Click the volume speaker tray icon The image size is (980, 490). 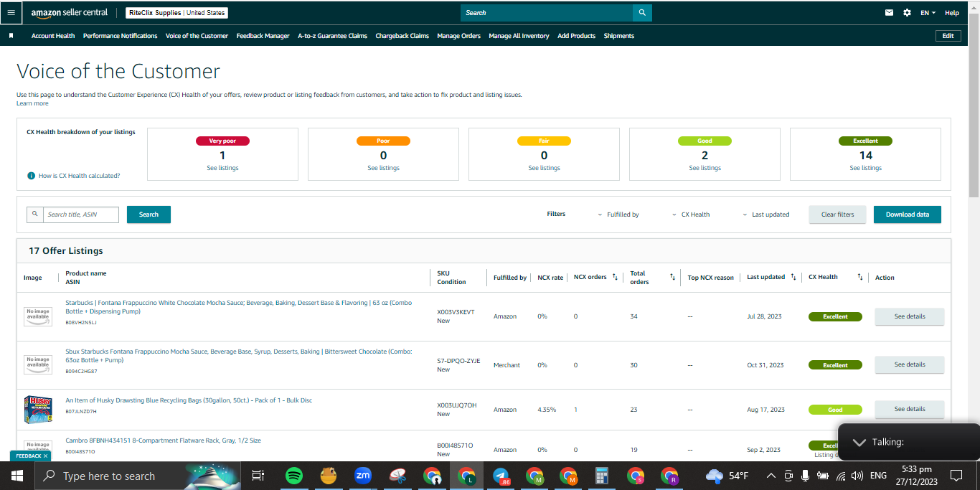coord(857,476)
